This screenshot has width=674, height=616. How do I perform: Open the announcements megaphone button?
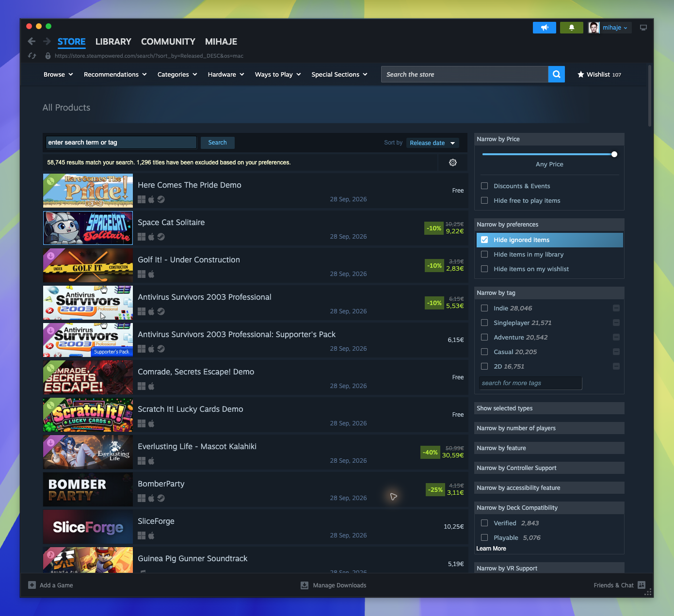(545, 28)
